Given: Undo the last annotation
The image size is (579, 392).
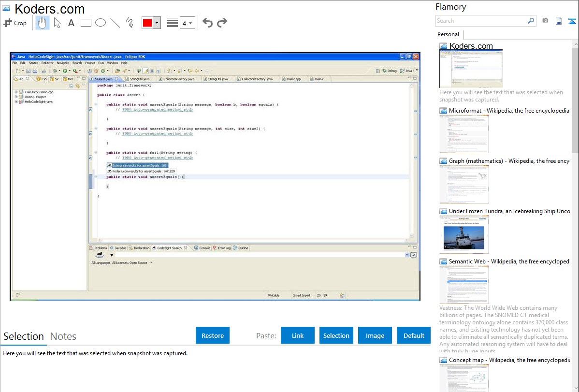Looking at the screenshot, I should click(x=207, y=23).
